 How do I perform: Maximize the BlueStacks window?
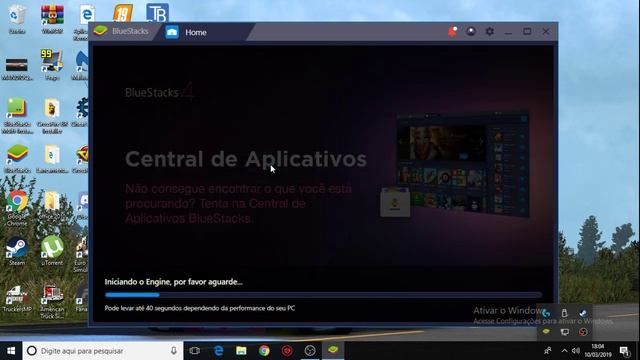coord(527,31)
